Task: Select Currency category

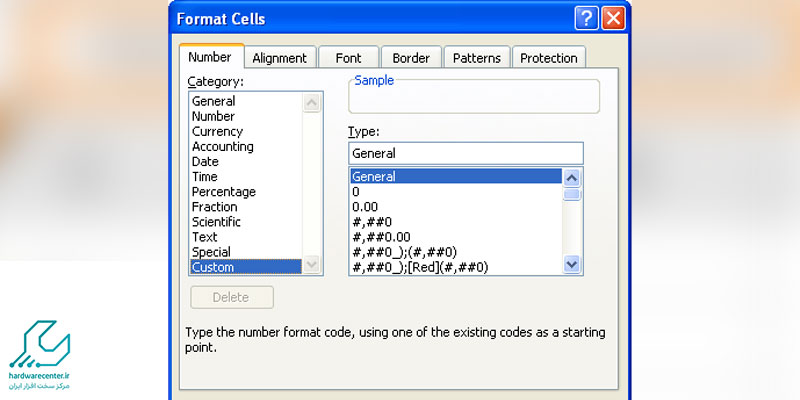Action: pyautogui.click(x=246, y=131)
